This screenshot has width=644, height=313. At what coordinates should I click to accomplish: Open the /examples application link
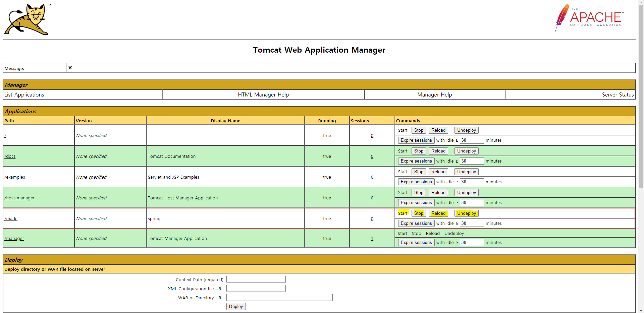pos(15,177)
